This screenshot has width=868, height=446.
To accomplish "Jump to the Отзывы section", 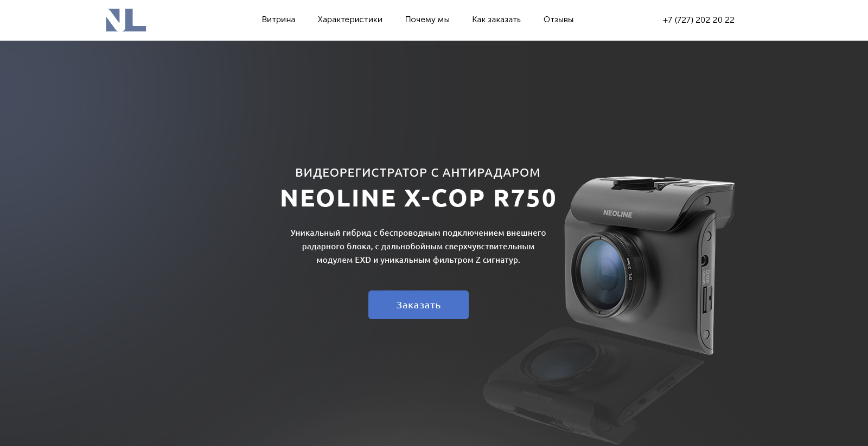I will point(558,20).
